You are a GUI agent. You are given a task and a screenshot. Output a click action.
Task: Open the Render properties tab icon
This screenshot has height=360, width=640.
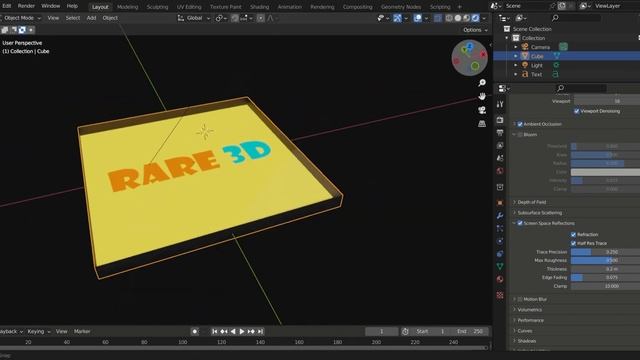(500, 120)
